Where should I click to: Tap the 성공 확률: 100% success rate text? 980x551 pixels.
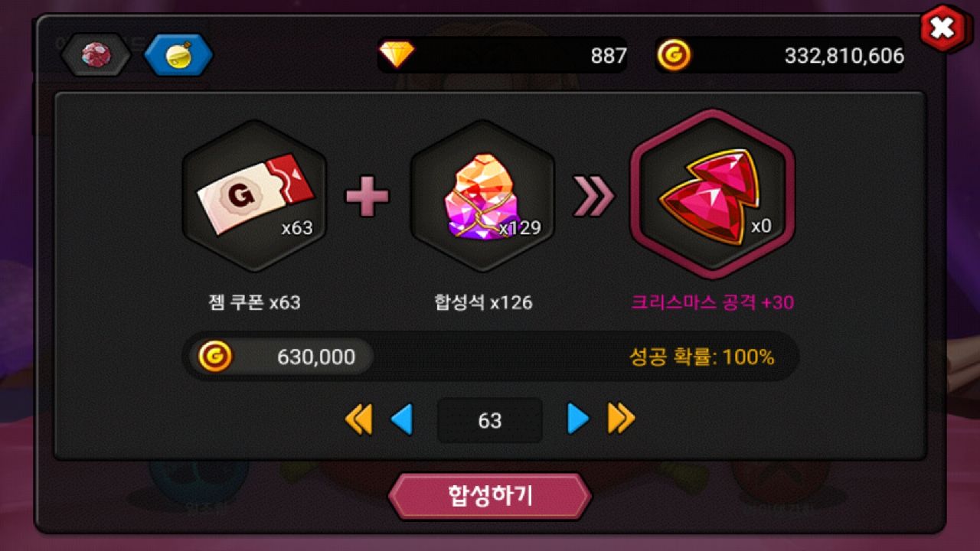(x=701, y=357)
